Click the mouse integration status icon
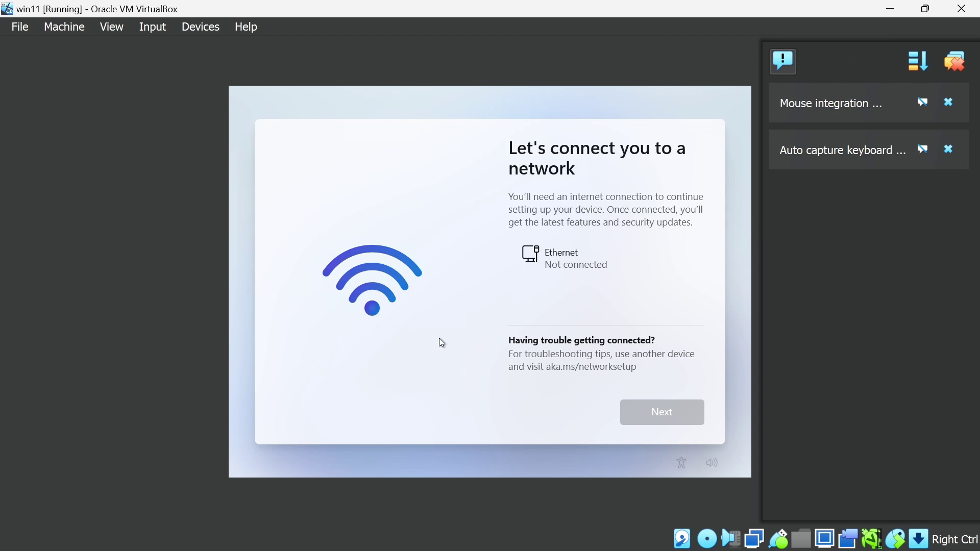This screenshot has width=980, height=551. point(895,539)
